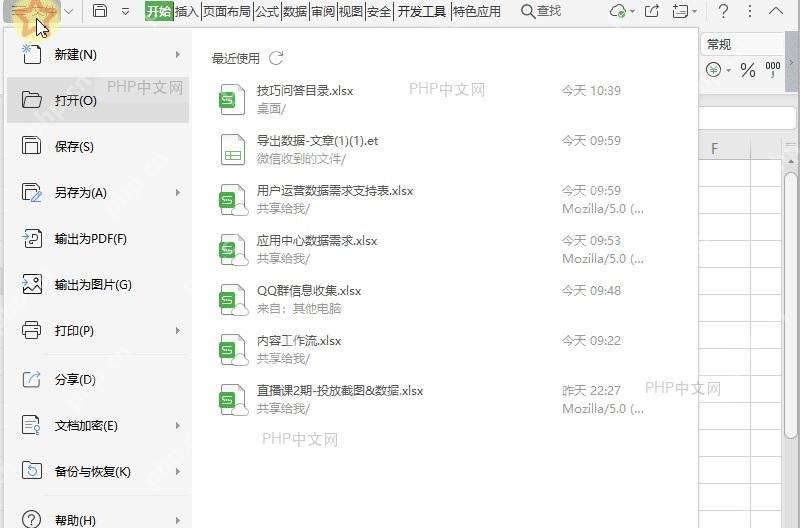Select the 数据 ribbon tab
The image size is (800, 528).
pos(295,11)
